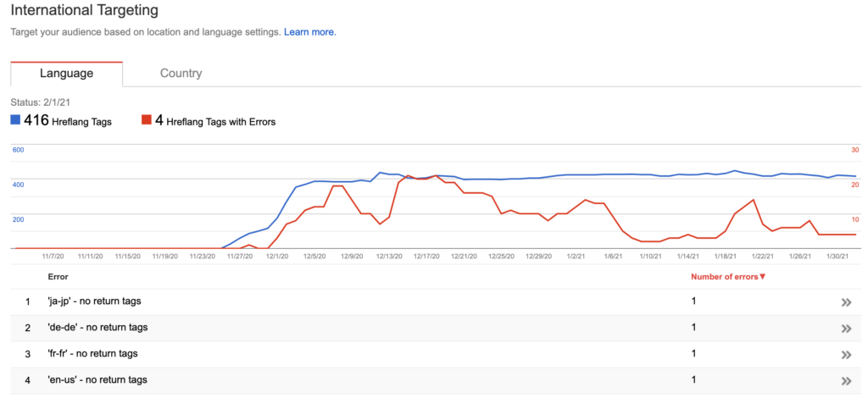Expand details for 'en-us' error row

[x=845, y=380]
